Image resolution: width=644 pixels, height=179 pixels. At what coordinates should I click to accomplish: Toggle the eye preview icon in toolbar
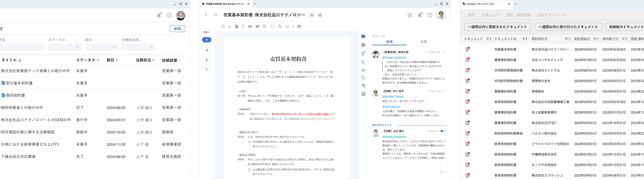(250, 27)
